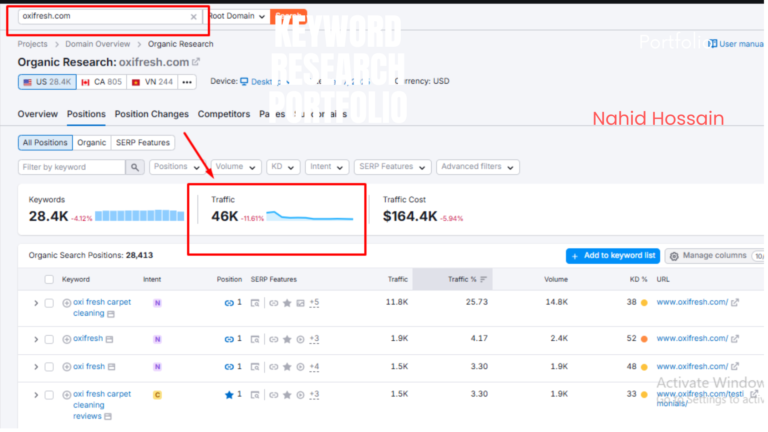Viewport: 768px width, 432px height.
Task: Toggle the select-all keywords checkbox
Action: [49, 280]
